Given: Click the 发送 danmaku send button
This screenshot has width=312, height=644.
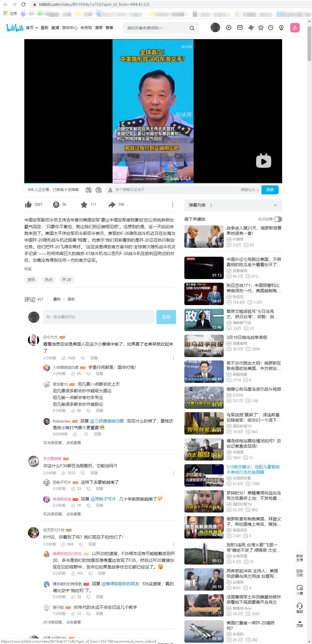Looking at the screenshot, I should click(x=270, y=190).
